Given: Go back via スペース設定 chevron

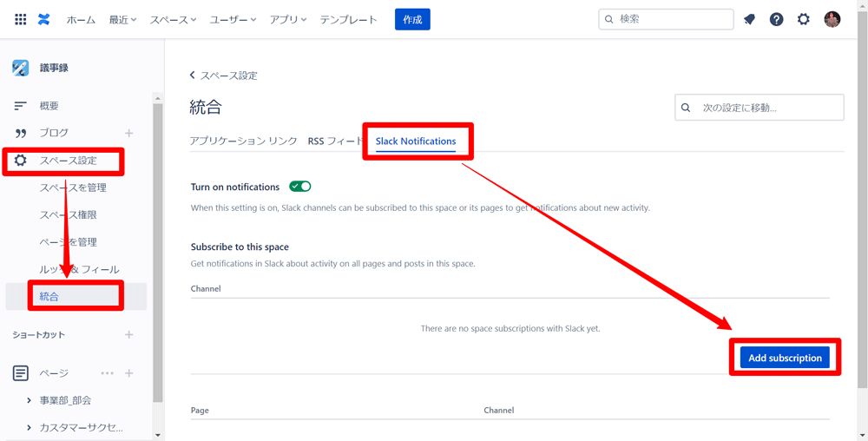Looking at the screenshot, I should [x=193, y=76].
